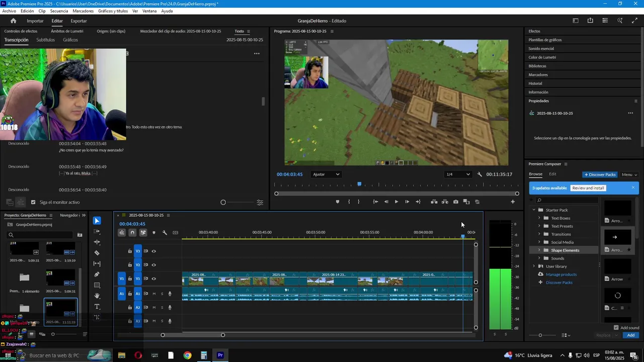Open the Archivo menu

click(x=9, y=11)
